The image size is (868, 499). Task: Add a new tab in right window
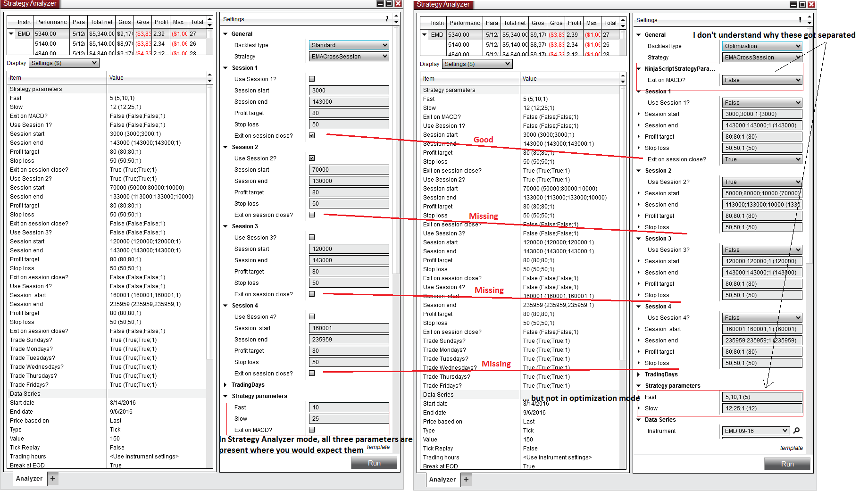(466, 479)
